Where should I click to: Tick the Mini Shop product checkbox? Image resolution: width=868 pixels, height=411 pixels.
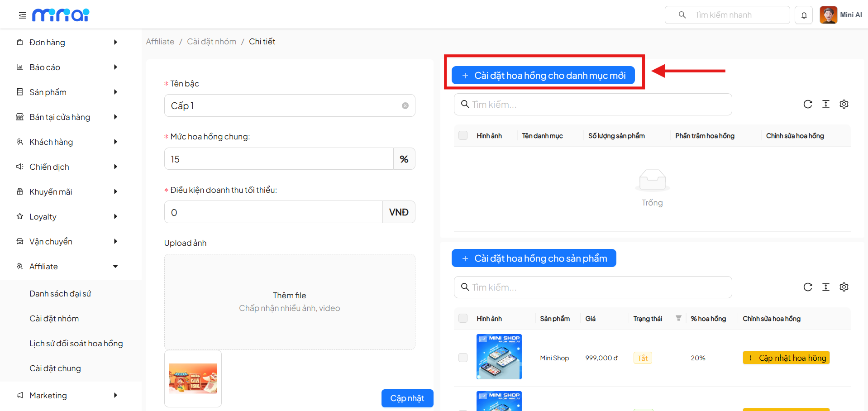[x=463, y=358]
